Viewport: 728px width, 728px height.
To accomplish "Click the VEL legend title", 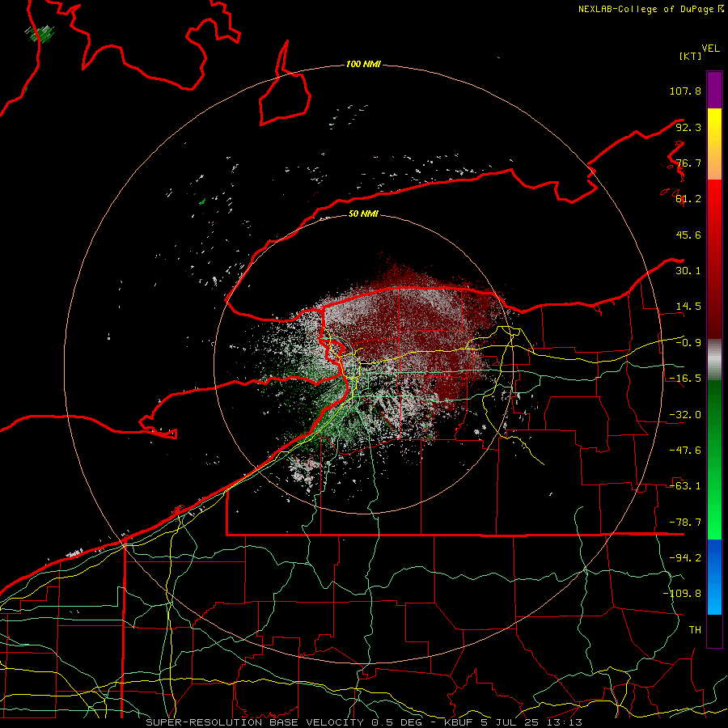I will pyautogui.click(x=710, y=49).
